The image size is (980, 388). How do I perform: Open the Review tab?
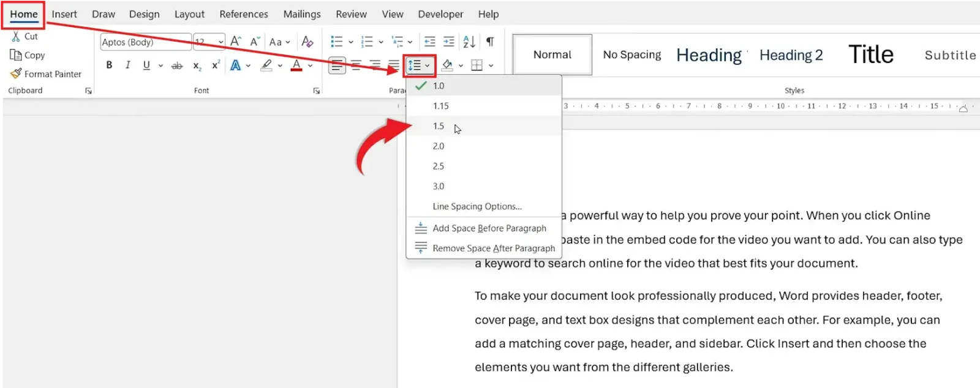pos(351,14)
